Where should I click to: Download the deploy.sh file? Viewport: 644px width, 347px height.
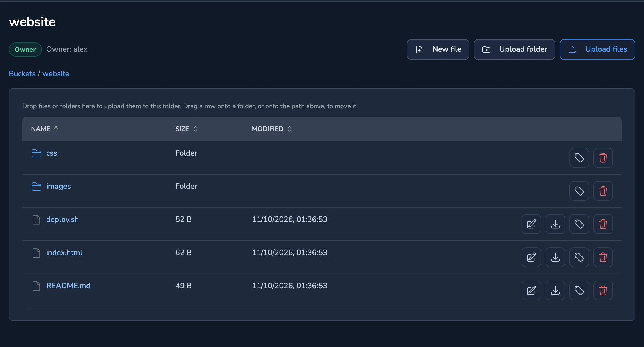pyautogui.click(x=555, y=224)
